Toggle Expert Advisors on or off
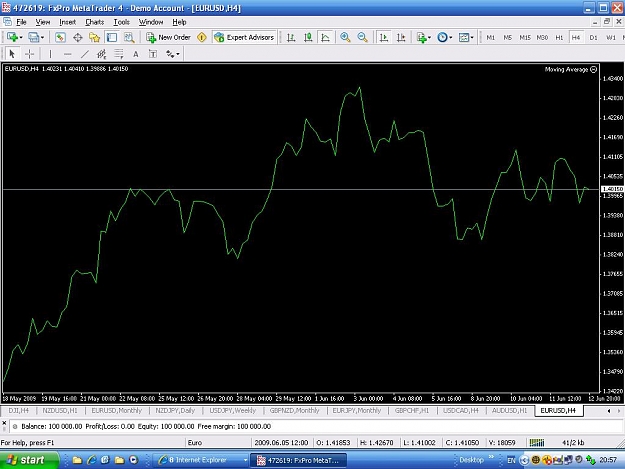This screenshot has height=469, width=625. pos(244,37)
